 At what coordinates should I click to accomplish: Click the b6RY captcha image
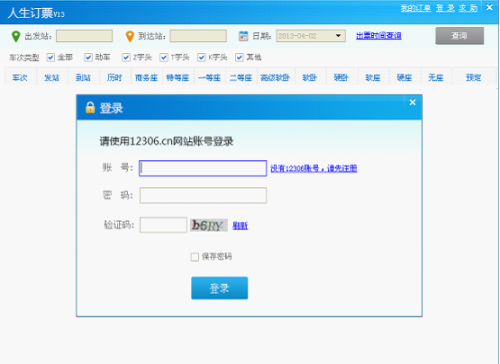coord(209,225)
